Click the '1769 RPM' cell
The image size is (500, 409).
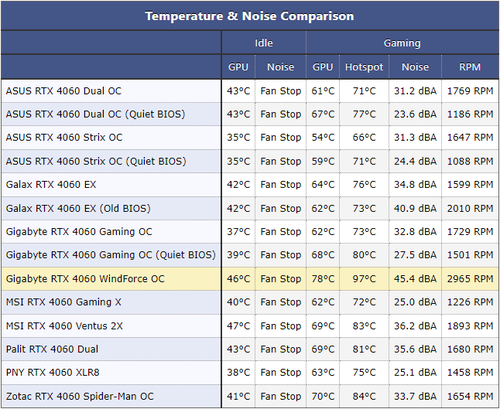click(470, 91)
